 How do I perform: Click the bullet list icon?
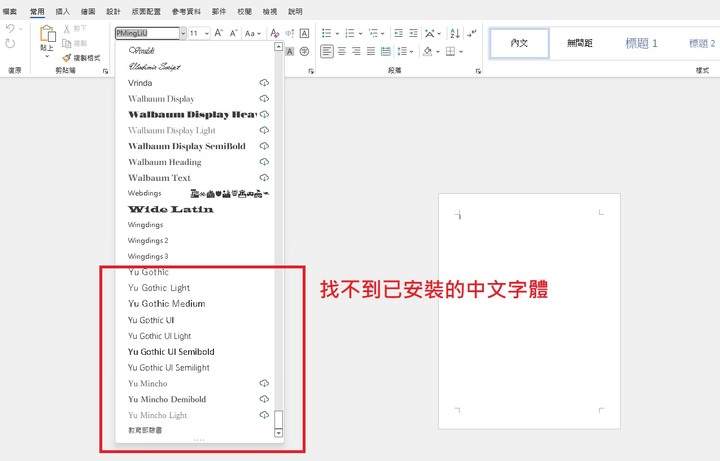[326, 33]
